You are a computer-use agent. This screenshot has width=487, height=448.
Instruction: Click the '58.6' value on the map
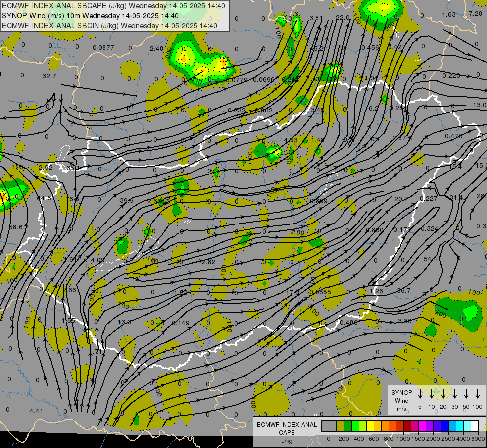16,227
